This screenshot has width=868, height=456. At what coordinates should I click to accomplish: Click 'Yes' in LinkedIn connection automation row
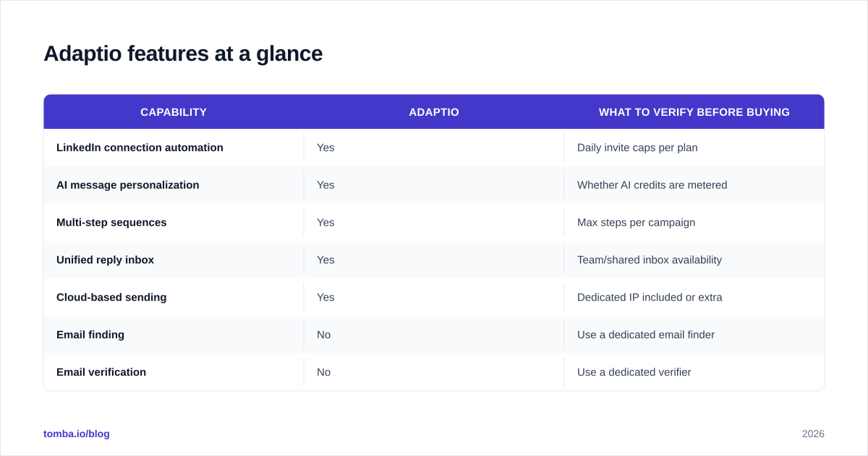[x=325, y=148]
